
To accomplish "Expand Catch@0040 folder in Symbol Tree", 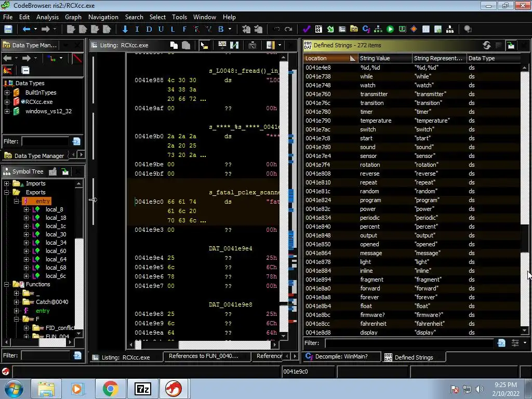I will pyautogui.click(x=16, y=302).
